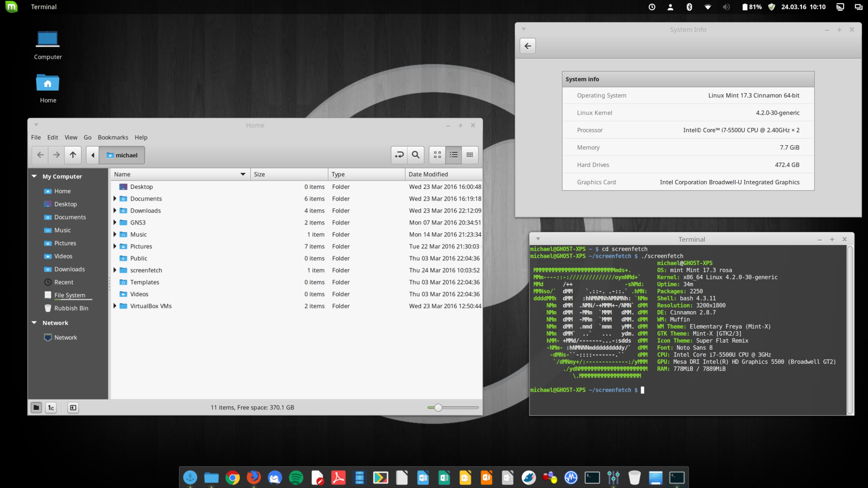The width and height of the screenshot is (868, 488).
Task: Go forward in the Home file manager
Action: tap(56, 155)
